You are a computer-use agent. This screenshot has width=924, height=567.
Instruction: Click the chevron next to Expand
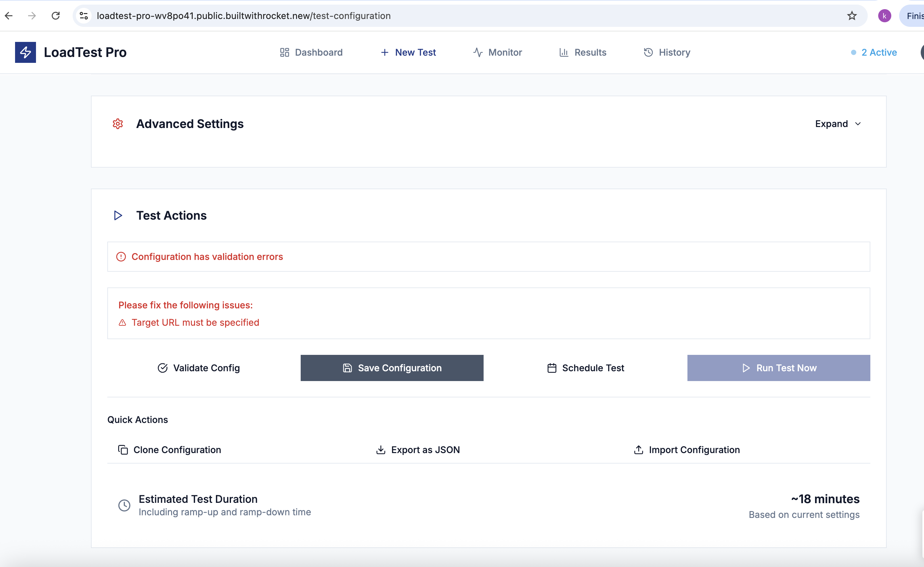858,124
